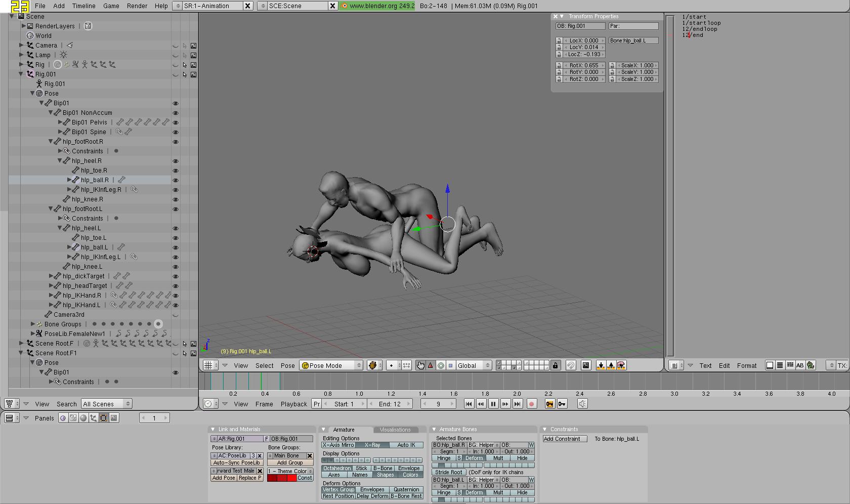The image size is (850, 504).
Task: Toggle the X-Ray armature option
Action: click(372, 445)
